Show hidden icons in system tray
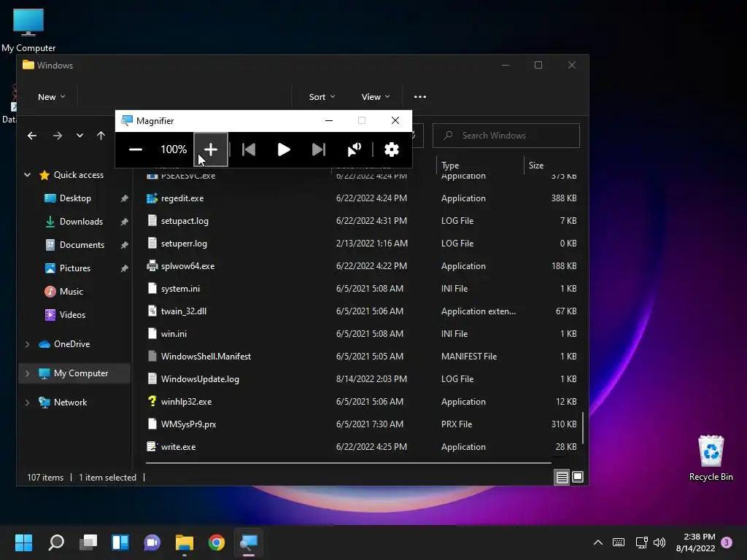This screenshot has width=747, height=560. coord(598,542)
